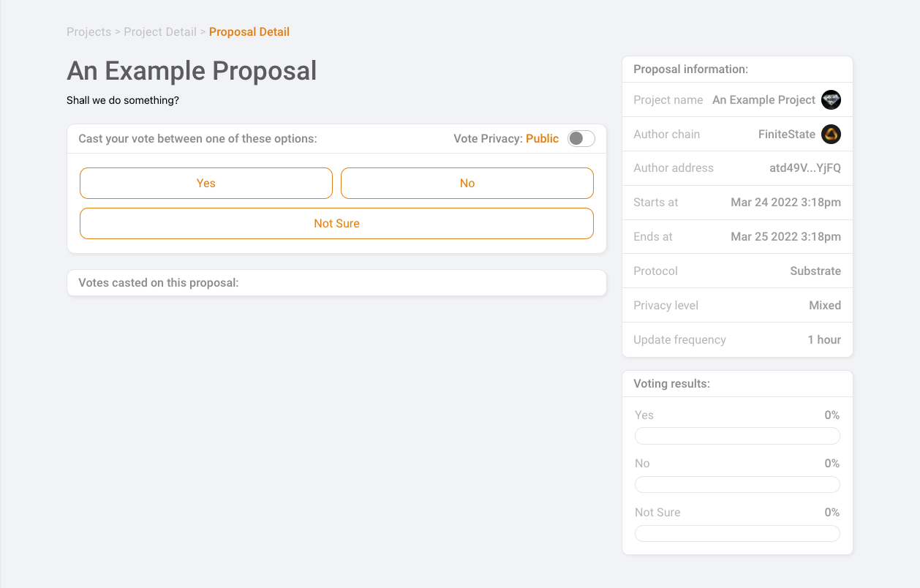Click the An Example Proposal title
The image size is (920, 588).
coord(192,71)
